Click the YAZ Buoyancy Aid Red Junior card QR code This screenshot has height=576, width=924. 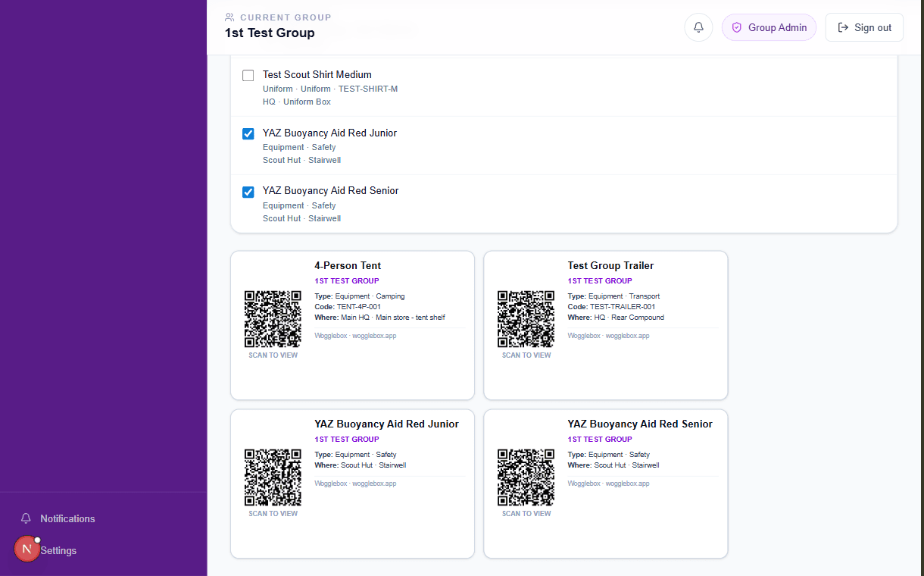click(273, 477)
